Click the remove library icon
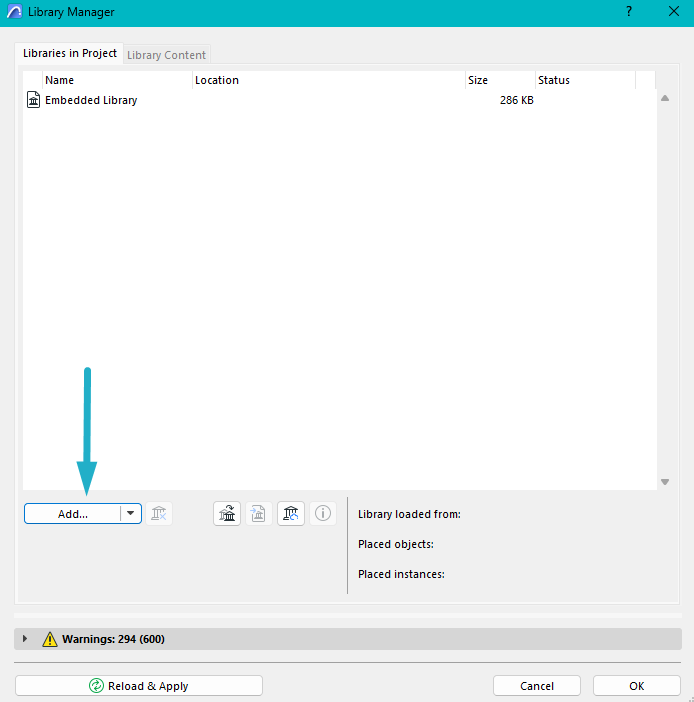 pyautogui.click(x=159, y=514)
